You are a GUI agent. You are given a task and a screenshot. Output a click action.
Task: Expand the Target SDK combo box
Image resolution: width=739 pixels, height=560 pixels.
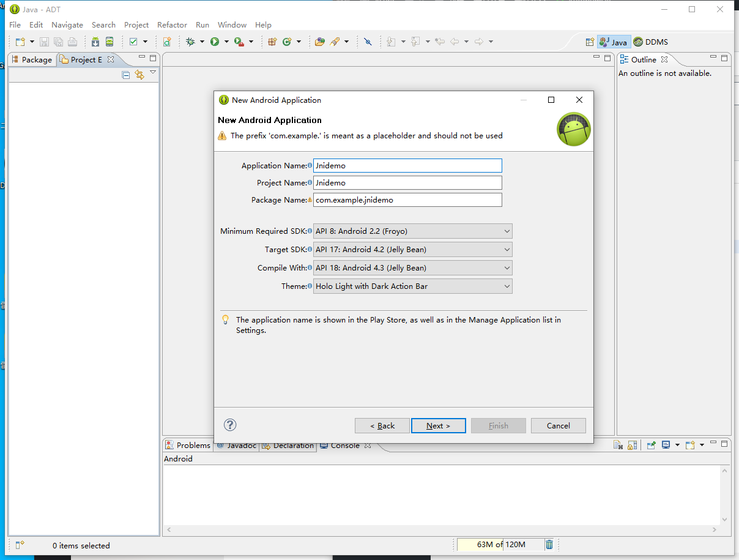point(412,250)
